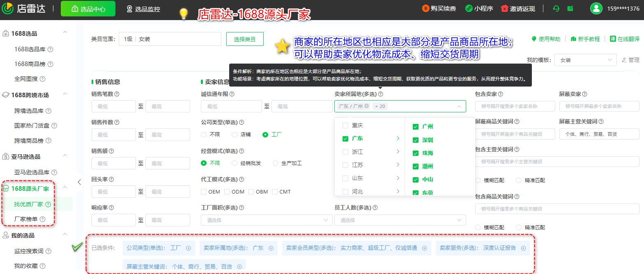
Task: Click the green feedback edit icon in header
Action: click(x=570, y=9)
